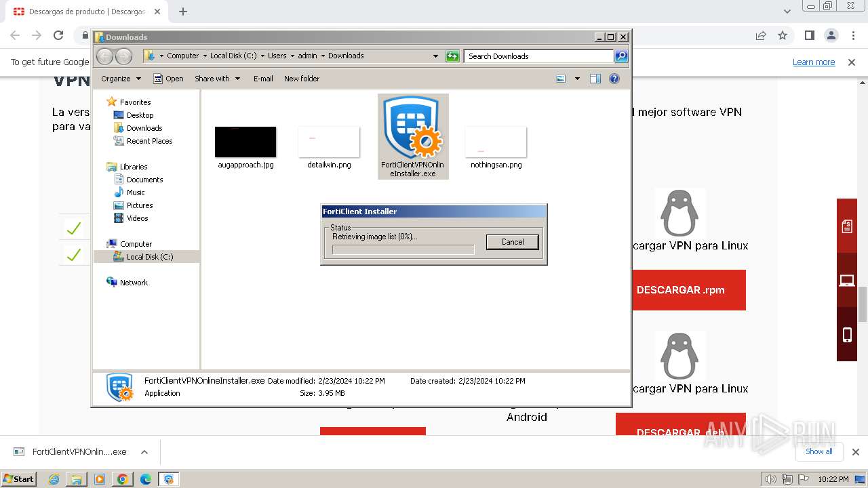Select Network in navigation pane
868x488 pixels.
pyautogui.click(x=134, y=283)
